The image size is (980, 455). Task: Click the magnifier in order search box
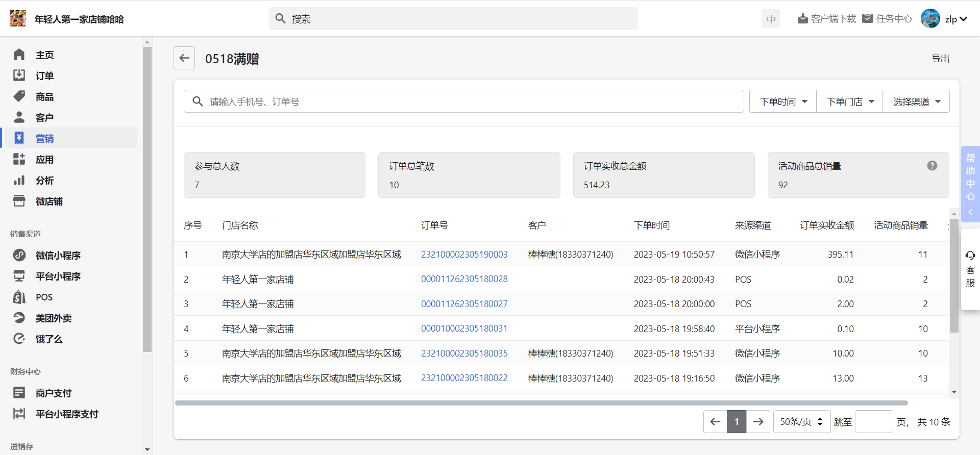click(x=198, y=102)
